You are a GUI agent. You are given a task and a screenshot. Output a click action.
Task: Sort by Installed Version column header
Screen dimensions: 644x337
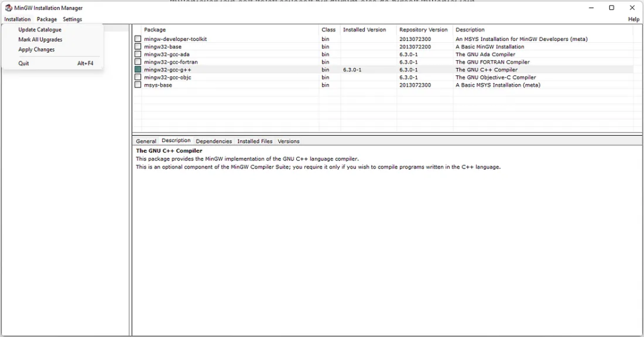(x=364, y=30)
